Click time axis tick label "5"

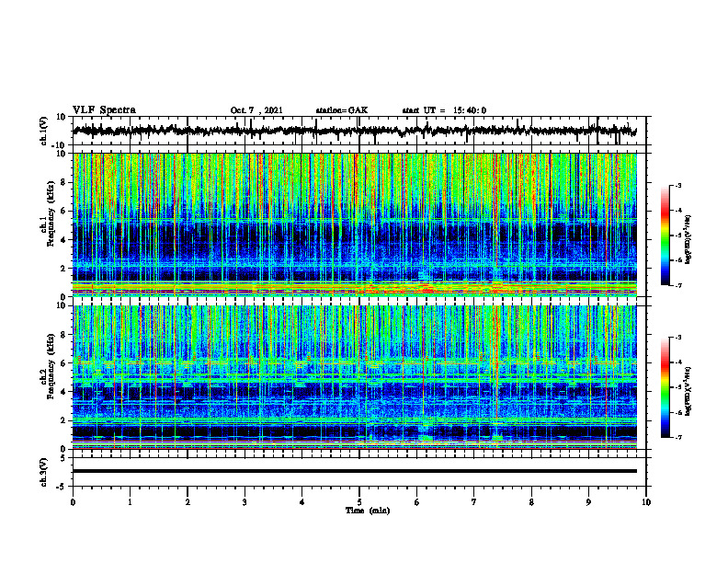click(x=358, y=502)
